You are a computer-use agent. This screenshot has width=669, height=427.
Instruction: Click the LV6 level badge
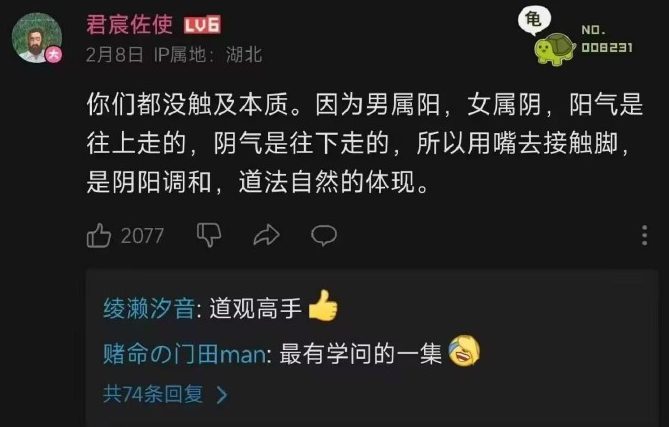pyautogui.click(x=202, y=25)
